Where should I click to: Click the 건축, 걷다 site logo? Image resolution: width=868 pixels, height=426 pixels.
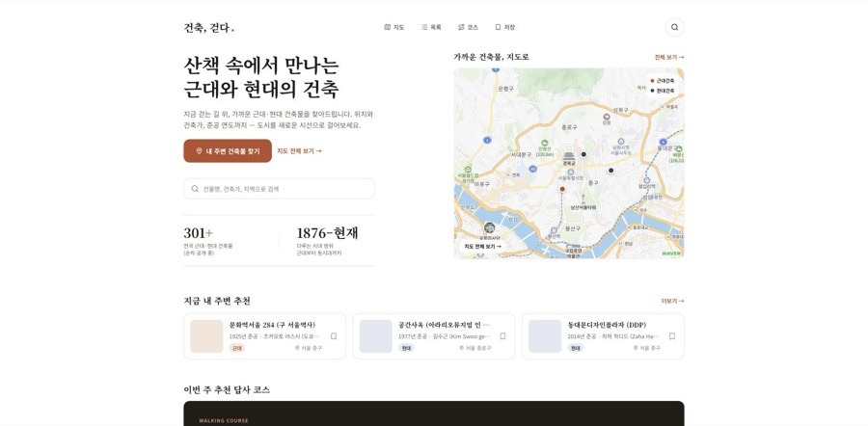click(x=208, y=28)
